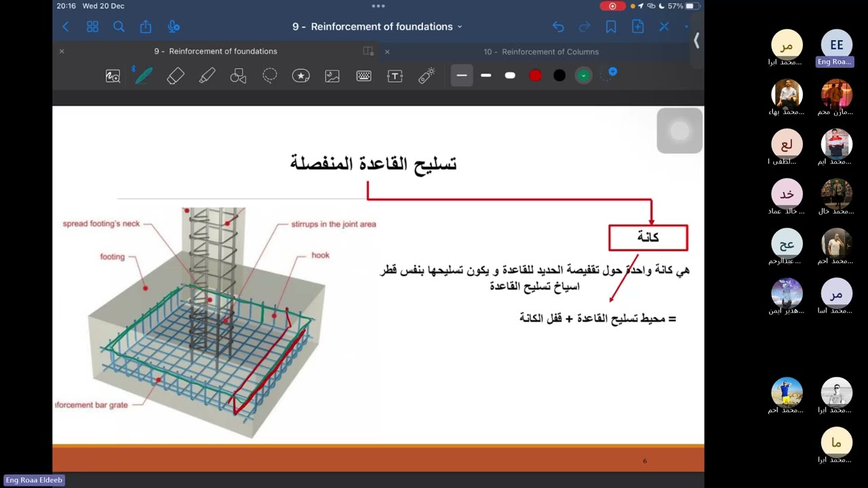The image size is (868, 488).
Task: Click the 'hook' label on diagram
Action: click(x=321, y=256)
